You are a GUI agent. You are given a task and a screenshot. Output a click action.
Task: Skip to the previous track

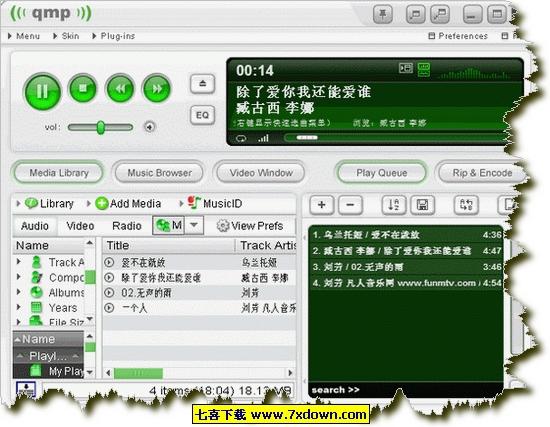click(x=120, y=88)
